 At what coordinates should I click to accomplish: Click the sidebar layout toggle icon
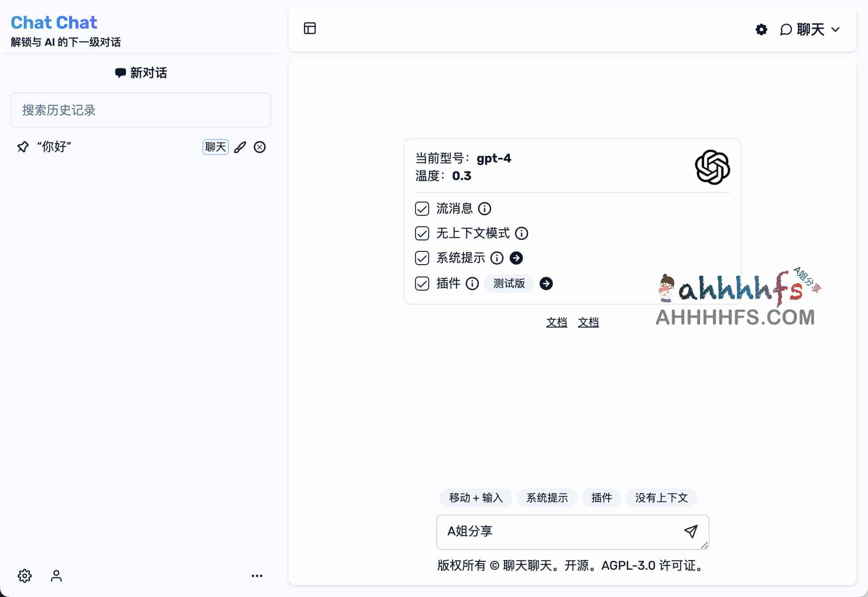(x=310, y=28)
